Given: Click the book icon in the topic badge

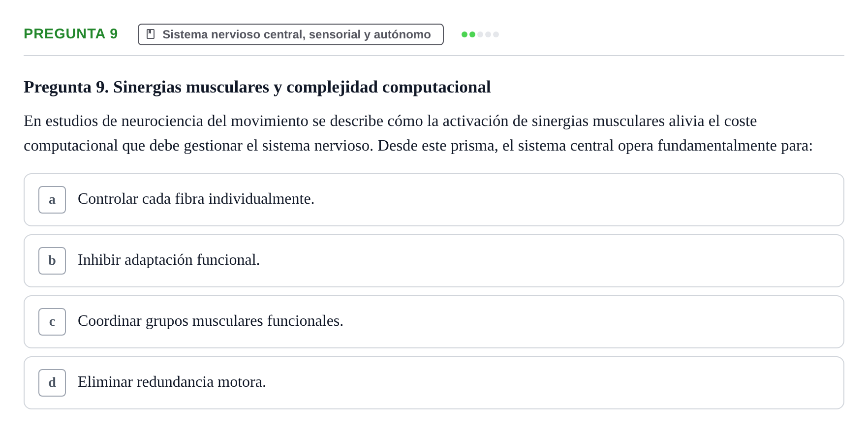Looking at the screenshot, I should (x=151, y=34).
